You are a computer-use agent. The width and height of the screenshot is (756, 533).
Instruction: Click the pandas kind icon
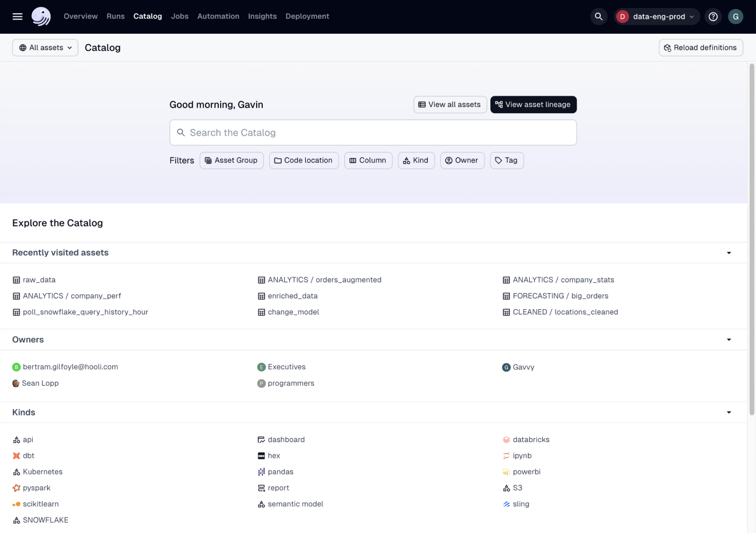pyautogui.click(x=262, y=471)
